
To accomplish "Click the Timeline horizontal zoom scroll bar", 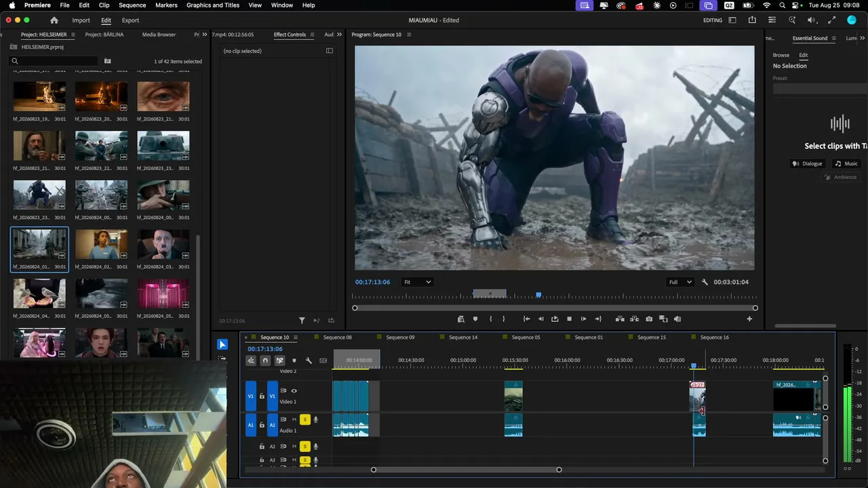I will tap(466, 470).
